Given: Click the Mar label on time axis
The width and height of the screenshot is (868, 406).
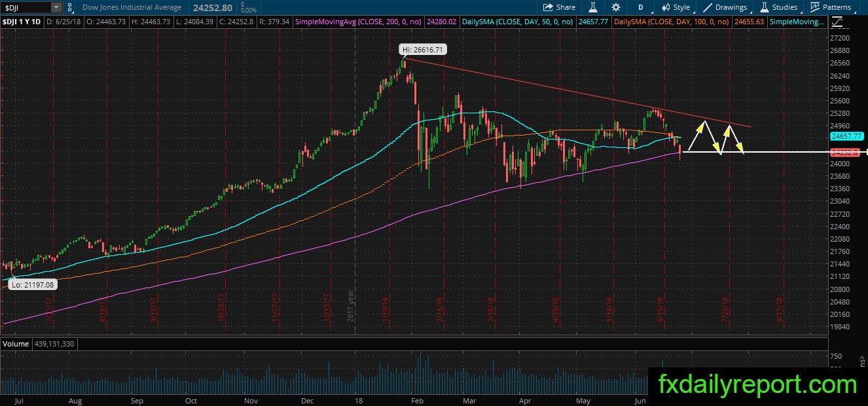Looking at the screenshot, I should [x=469, y=399].
